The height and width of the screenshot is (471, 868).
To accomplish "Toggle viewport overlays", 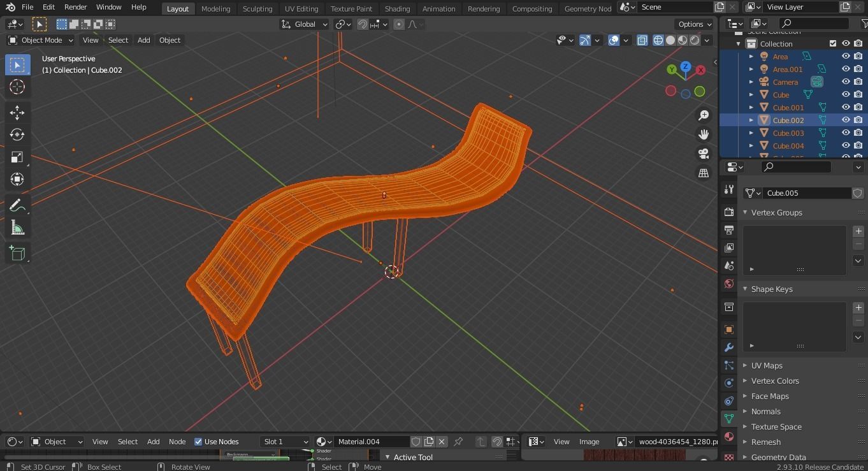I will pos(614,40).
